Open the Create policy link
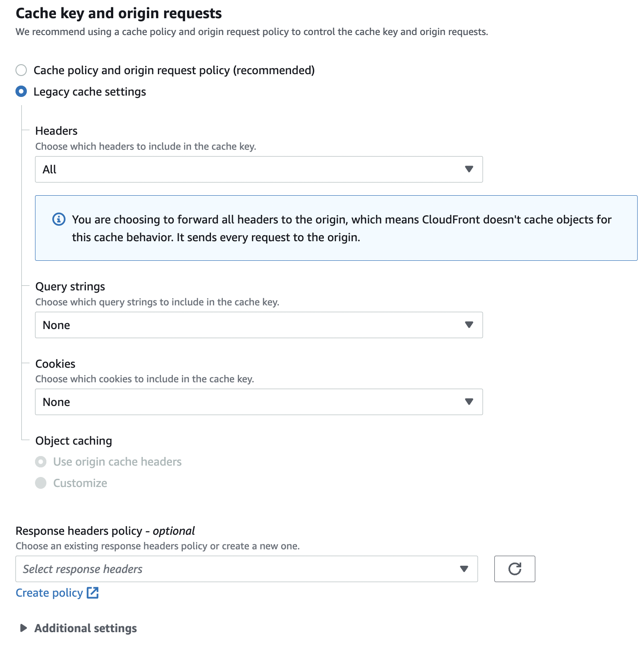The height and width of the screenshot is (649, 644). (49, 593)
